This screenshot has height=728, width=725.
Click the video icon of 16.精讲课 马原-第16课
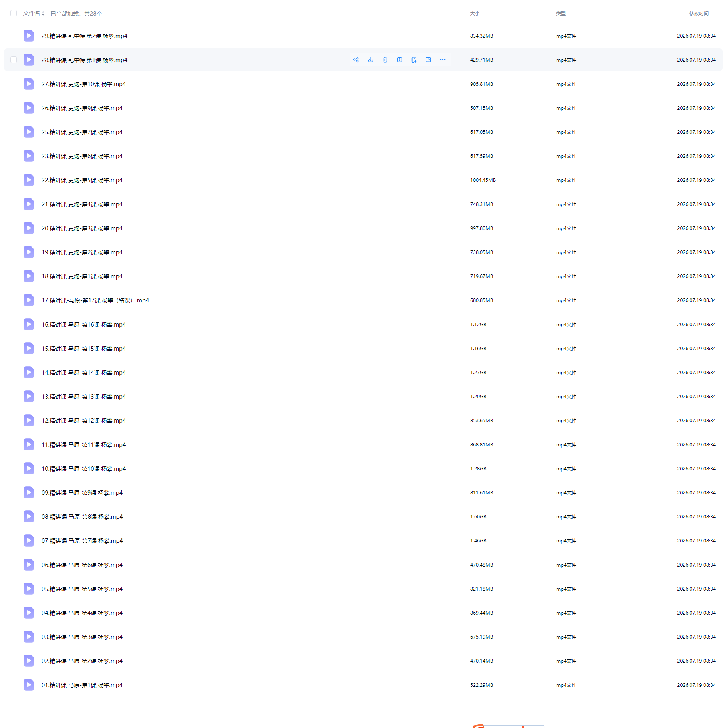tap(29, 325)
